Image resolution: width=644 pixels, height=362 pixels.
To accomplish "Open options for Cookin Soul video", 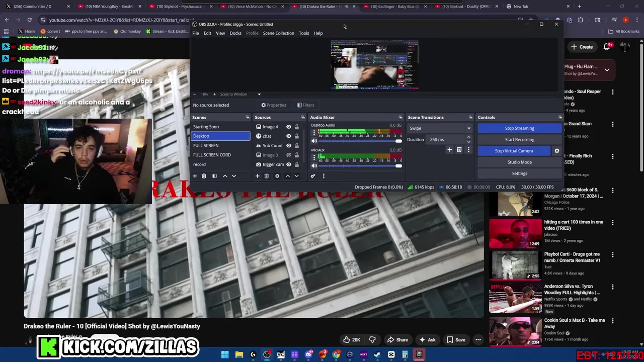I will (x=613, y=320).
